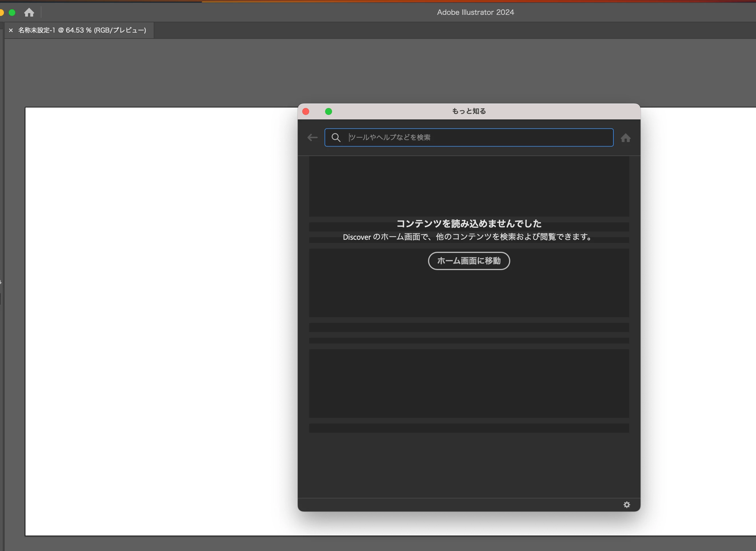Image resolution: width=756 pixels, height=551 pixels.
Task: Click yellow minimize button of Illustrator window
Action: coord(1,13)
